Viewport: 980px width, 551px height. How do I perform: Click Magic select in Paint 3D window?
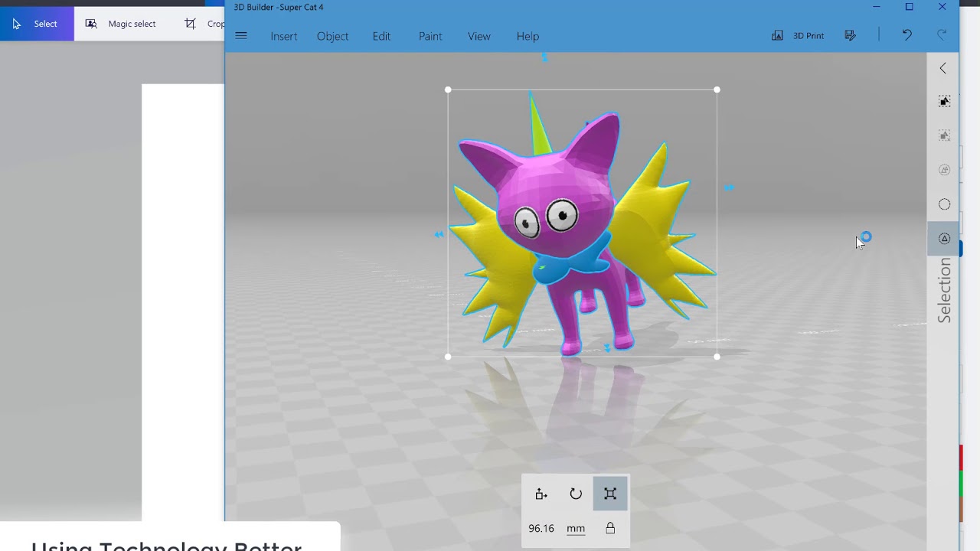(121, 24)
